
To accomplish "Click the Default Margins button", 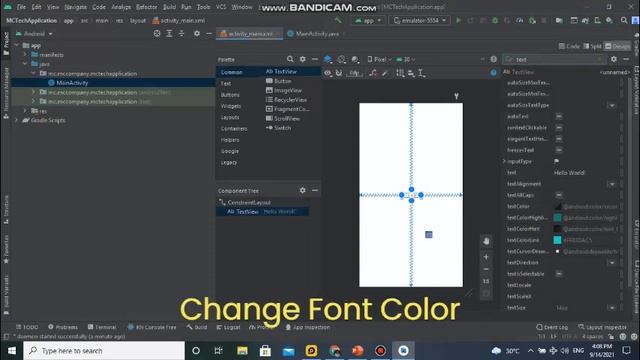I will tap(354, 73).
